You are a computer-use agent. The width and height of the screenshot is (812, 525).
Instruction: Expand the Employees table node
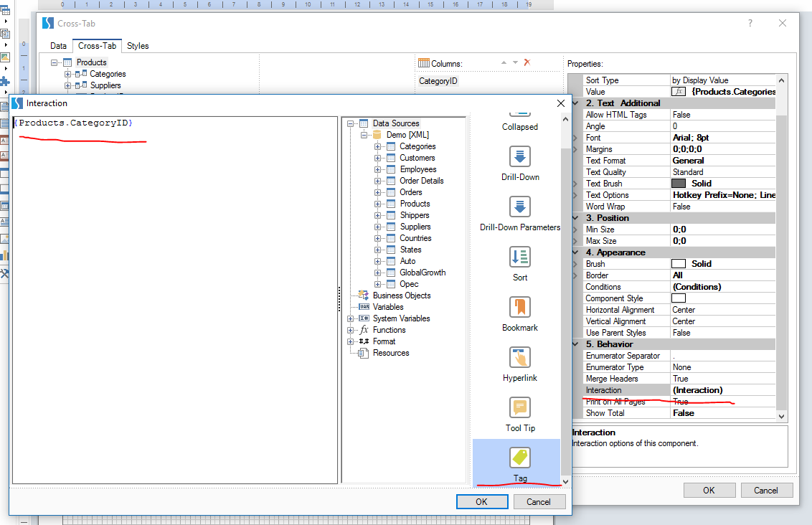tap(377, 169)
